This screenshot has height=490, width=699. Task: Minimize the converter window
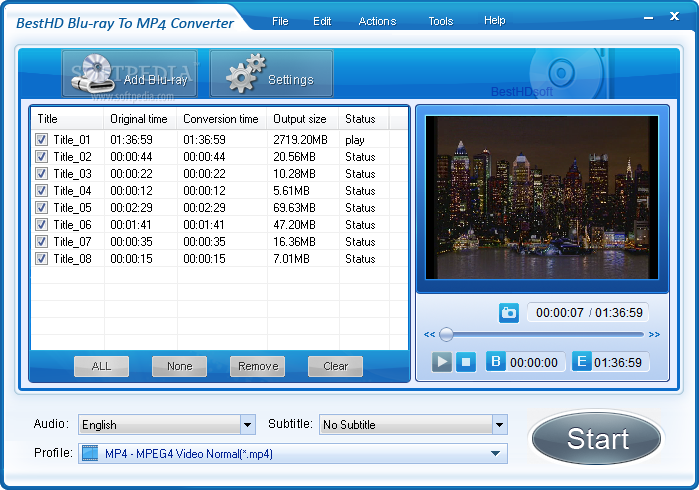(x=649, y=18)
